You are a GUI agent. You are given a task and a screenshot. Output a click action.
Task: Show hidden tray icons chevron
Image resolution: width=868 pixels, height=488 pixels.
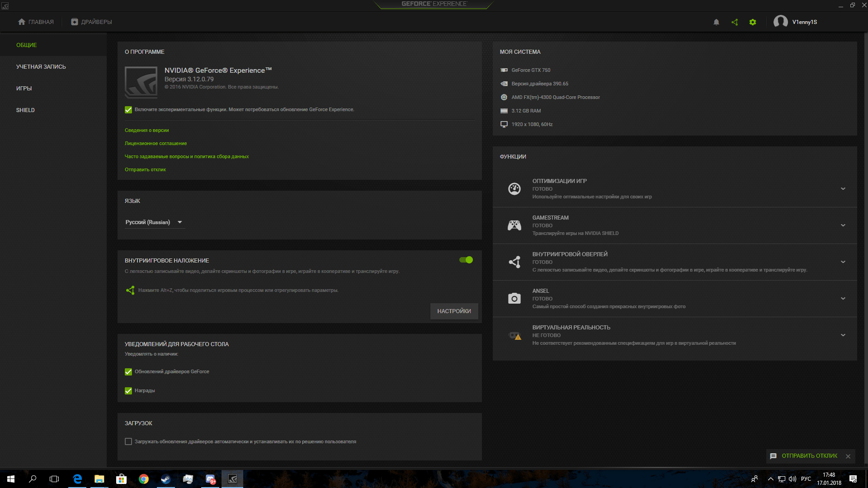click(x=770, y=479)
